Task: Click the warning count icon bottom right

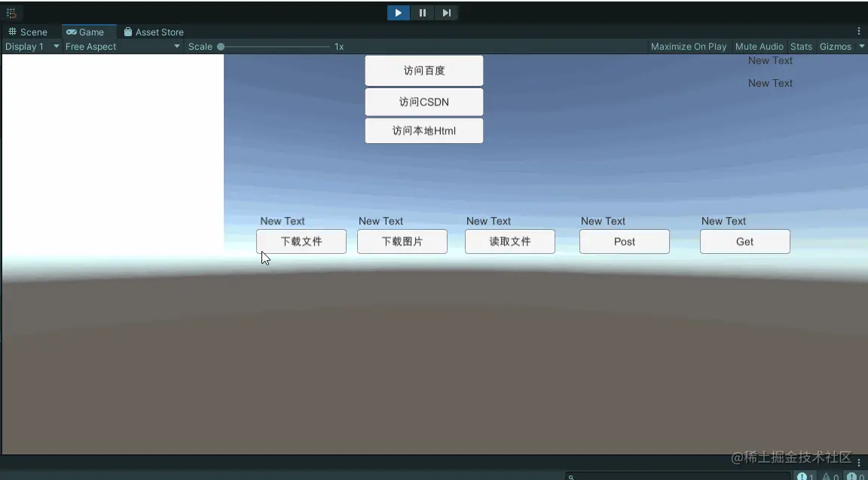Action: tap(827, 476)
